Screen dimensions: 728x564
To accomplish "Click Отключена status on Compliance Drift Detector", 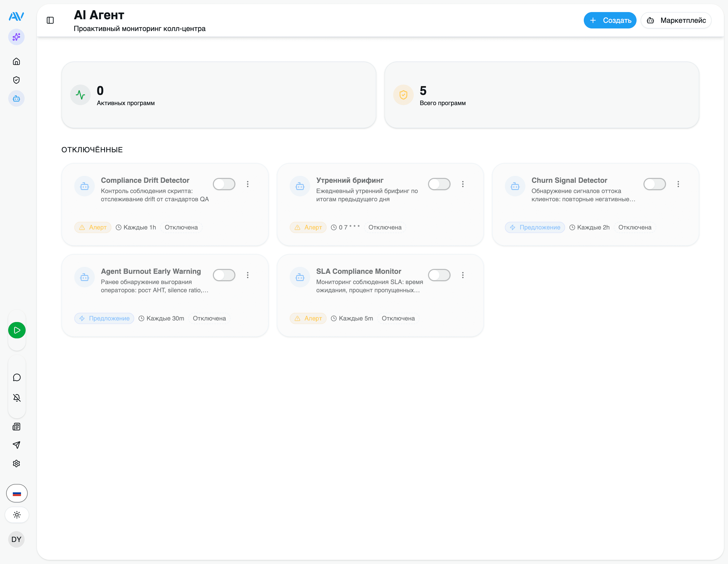I will [181, 227].
